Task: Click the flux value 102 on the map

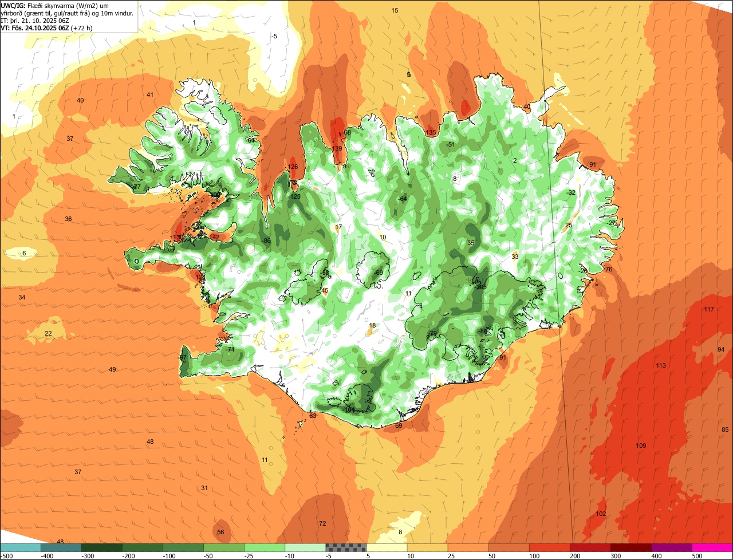Action: [601, 514]
